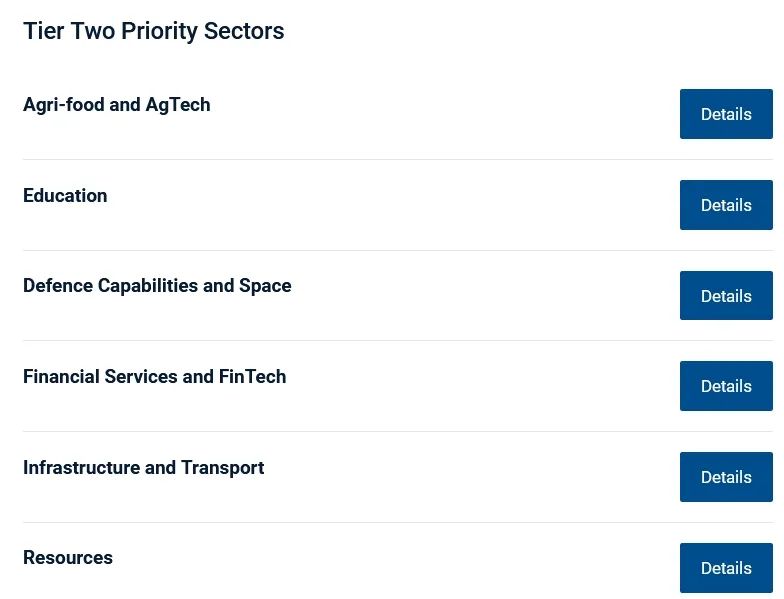View Details for the Resources sector
The width and height of the screenshot is (784, 599).
[x=726, y=568]
